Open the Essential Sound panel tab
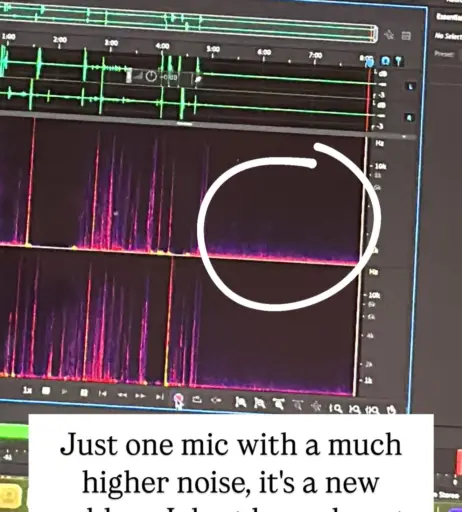This screenshot has width=462, height=512. coord(449,17)
